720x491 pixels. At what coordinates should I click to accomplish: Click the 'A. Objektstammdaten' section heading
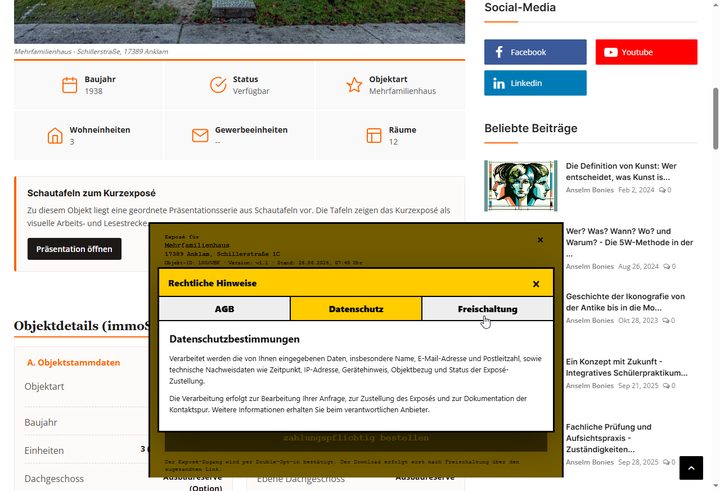pyautogui.click(x=73, y=362)
